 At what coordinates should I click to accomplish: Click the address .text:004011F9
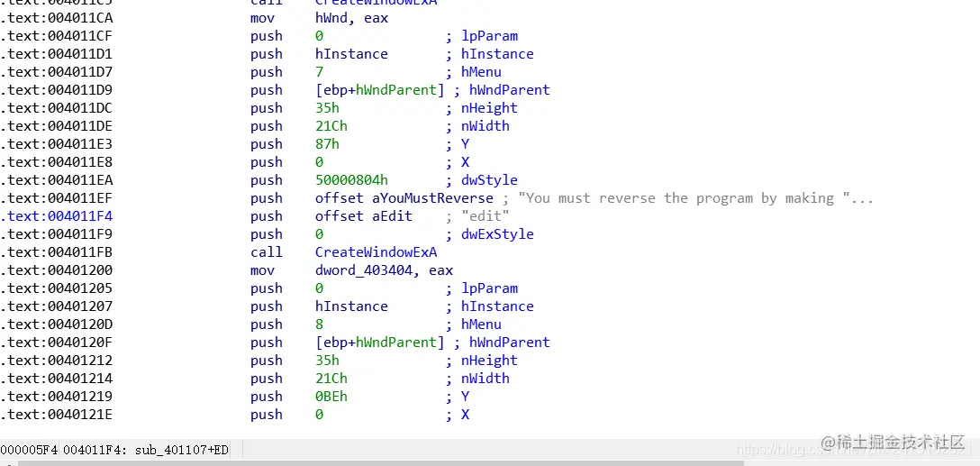[56, 234]
